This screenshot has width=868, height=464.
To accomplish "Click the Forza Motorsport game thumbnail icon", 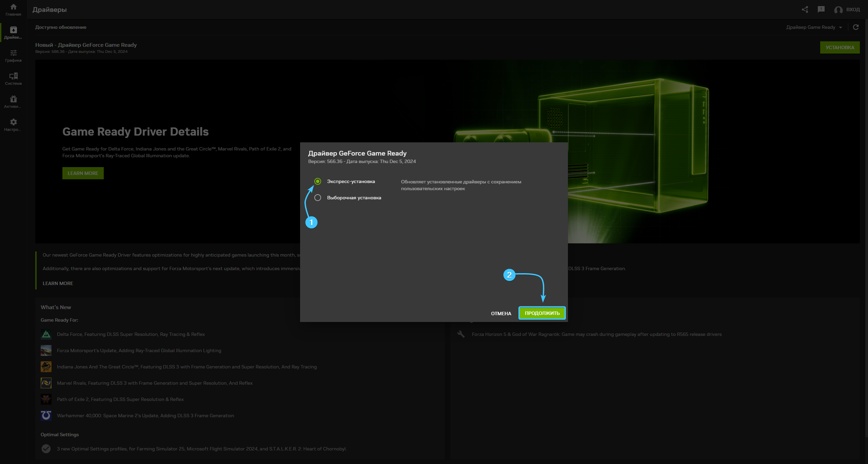I will [x=46, y=350].
